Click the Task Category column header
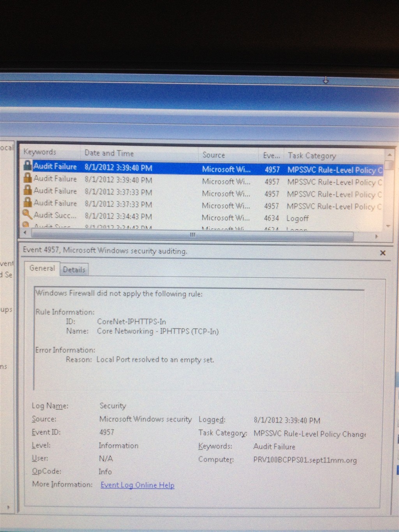 312,156
